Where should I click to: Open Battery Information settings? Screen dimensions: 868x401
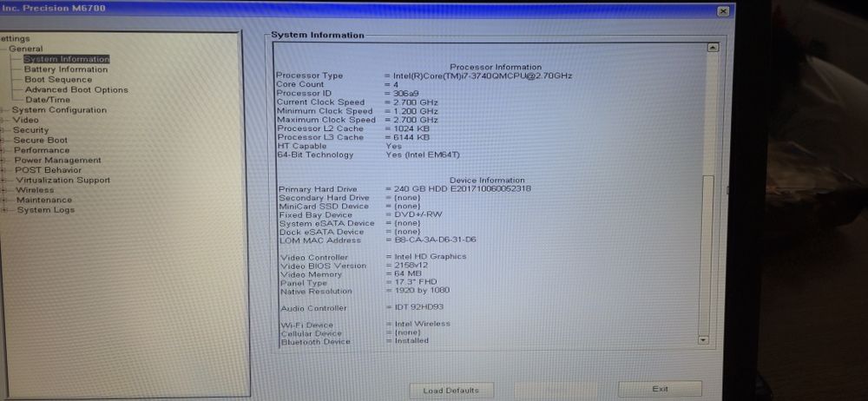tap(66, 69)
